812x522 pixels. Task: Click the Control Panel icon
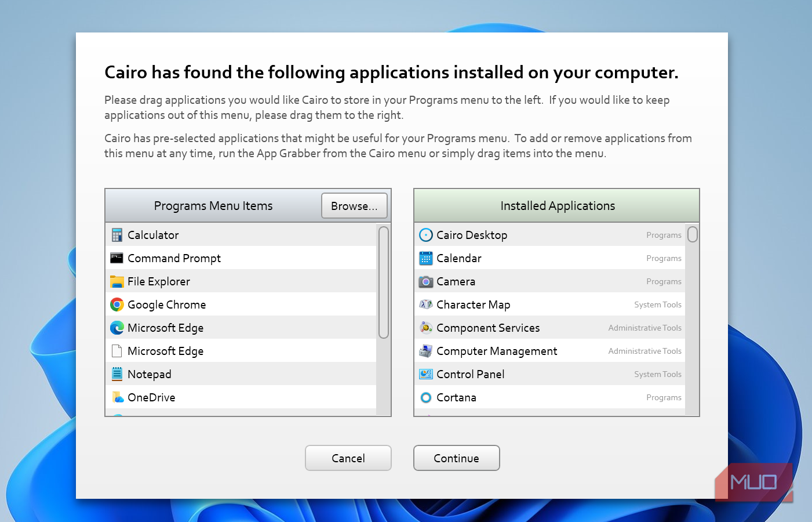click(426, 374)
